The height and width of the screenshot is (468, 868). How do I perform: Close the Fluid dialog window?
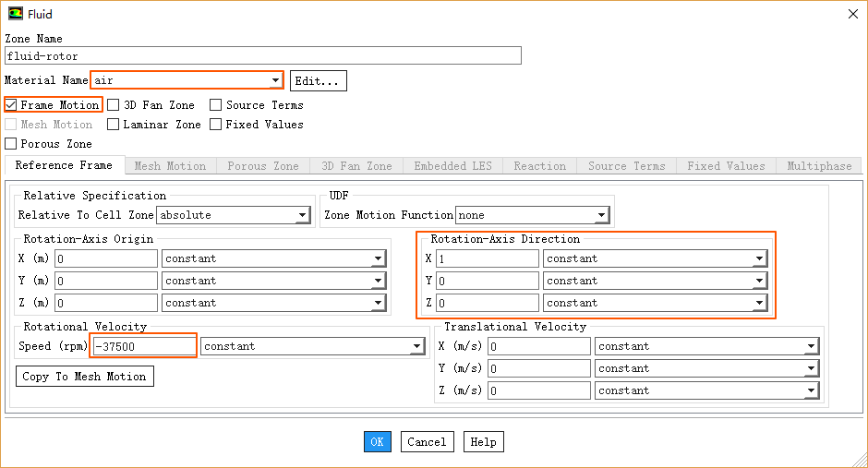(851, 14)
